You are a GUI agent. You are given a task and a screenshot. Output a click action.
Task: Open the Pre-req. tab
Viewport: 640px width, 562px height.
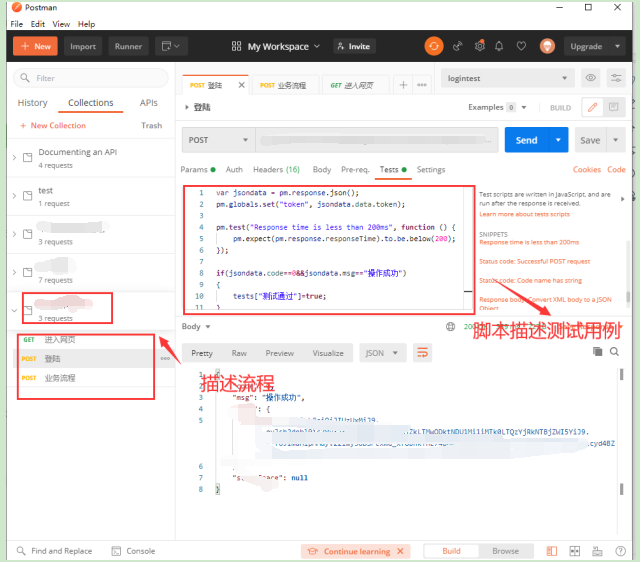point(355,169)
